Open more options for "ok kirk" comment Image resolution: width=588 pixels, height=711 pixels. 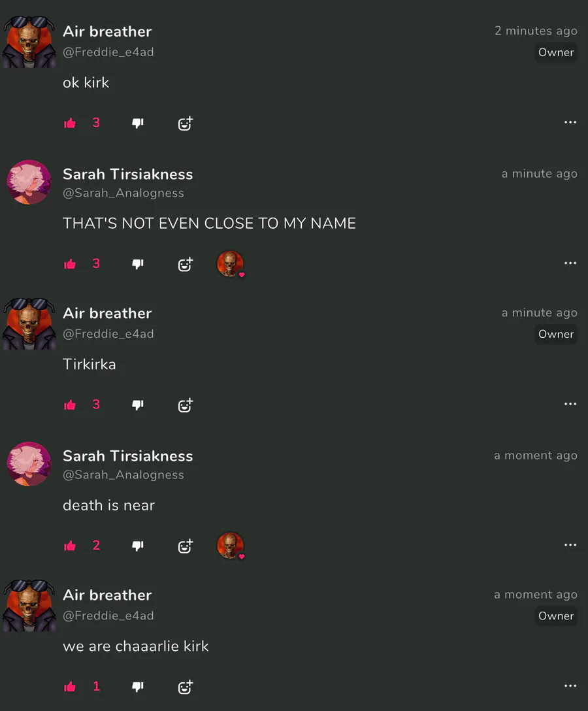pos(570,122)
